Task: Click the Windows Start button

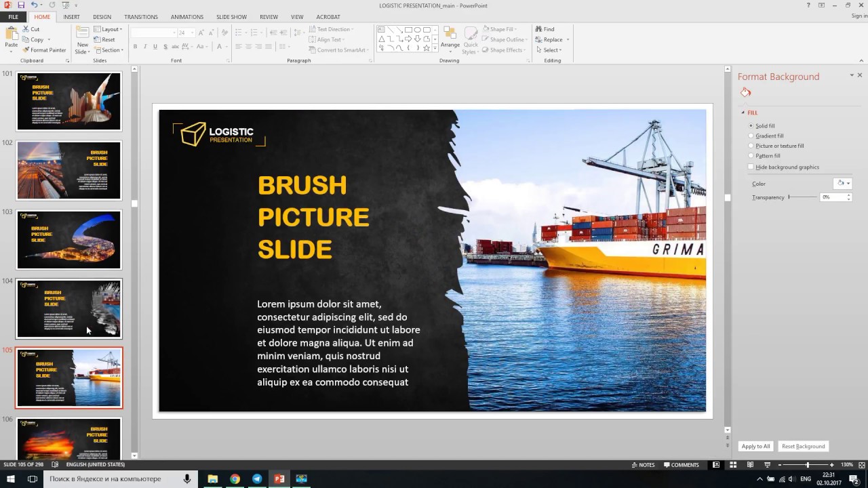Action: point(10,479)
